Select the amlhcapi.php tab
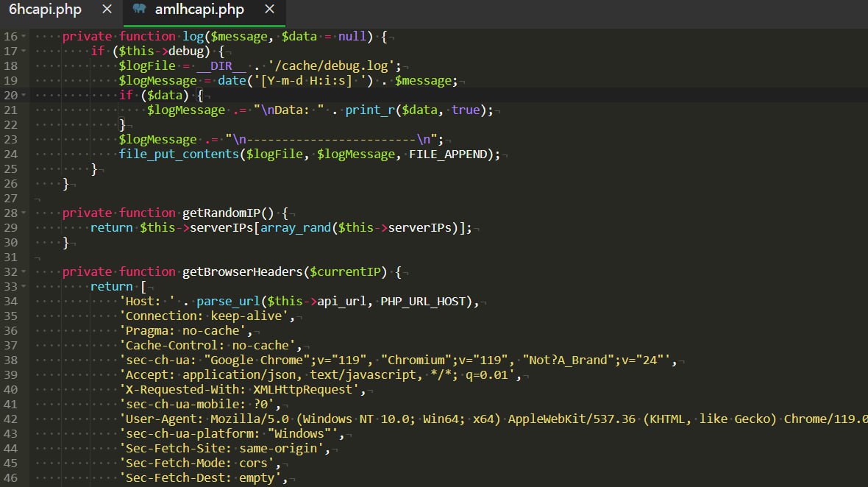 tap(199, 10)
